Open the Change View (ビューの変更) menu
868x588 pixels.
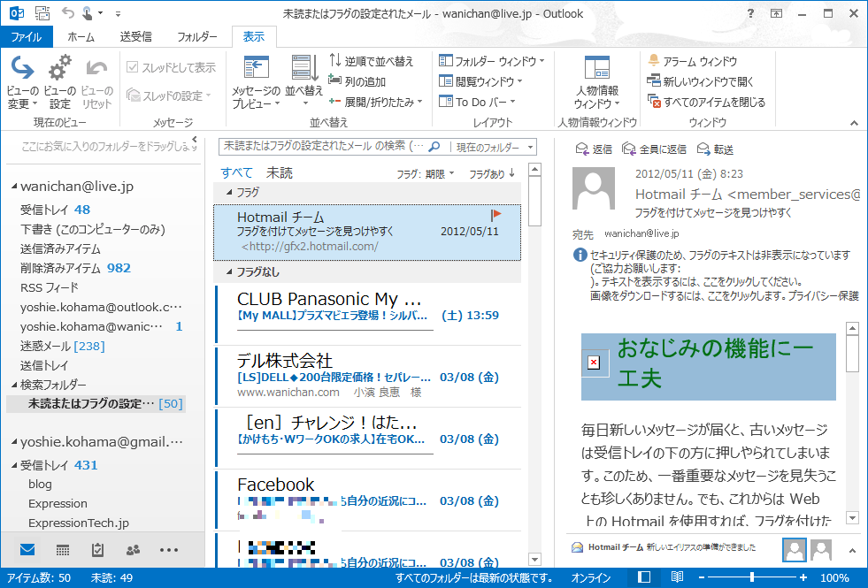[22, 82]
